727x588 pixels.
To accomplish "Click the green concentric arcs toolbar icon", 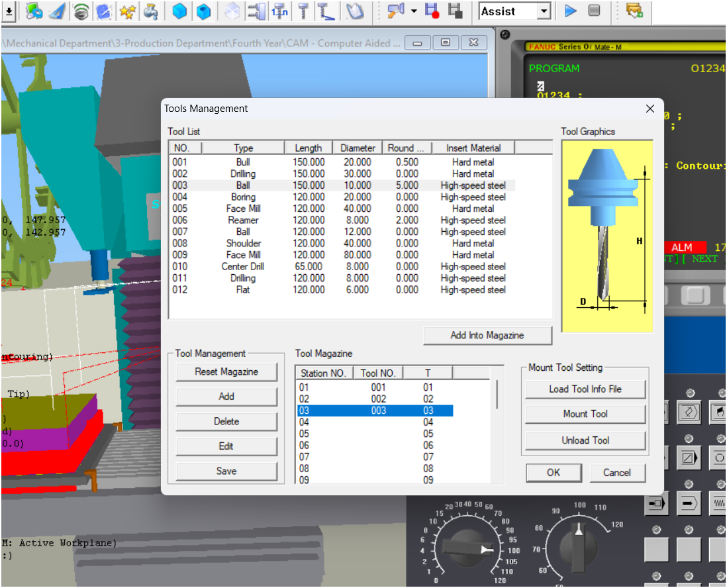I will pyautogui.click(x=81, y=11).
